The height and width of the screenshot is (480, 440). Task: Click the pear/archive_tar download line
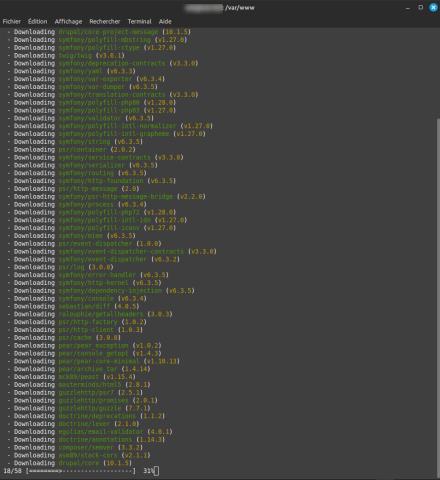coord(79,369)
